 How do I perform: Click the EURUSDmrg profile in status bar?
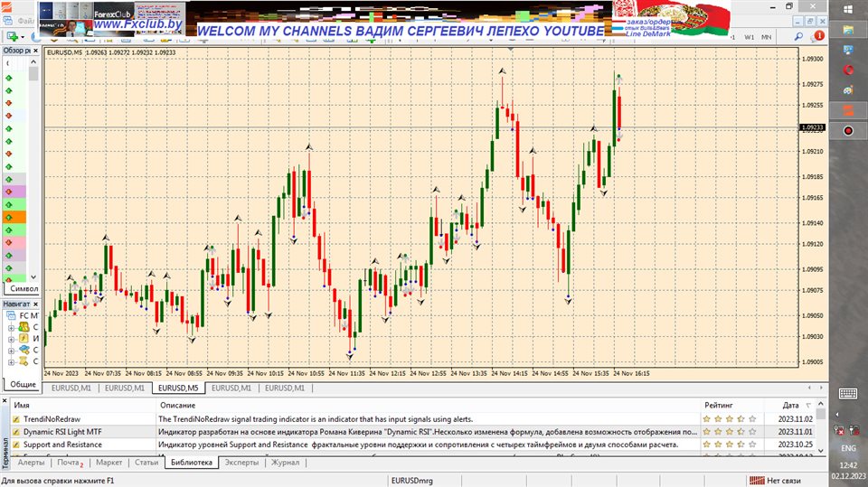412,481
